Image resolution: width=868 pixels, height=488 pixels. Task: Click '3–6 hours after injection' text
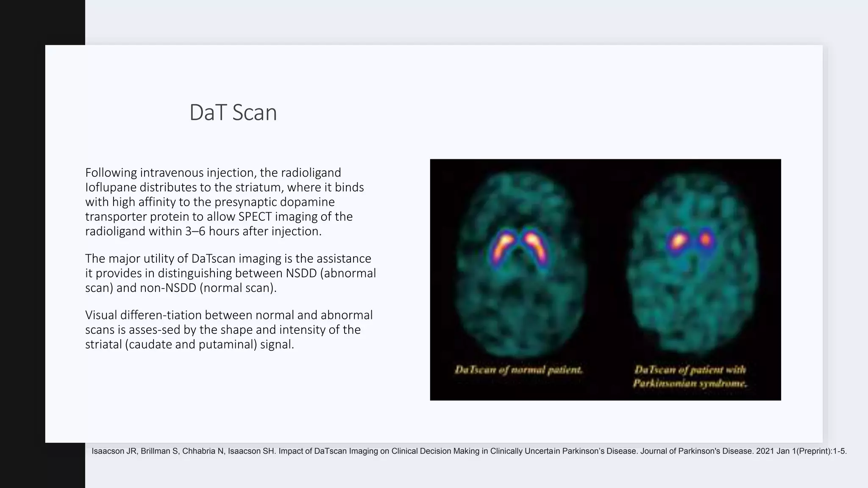pos(253,231)
